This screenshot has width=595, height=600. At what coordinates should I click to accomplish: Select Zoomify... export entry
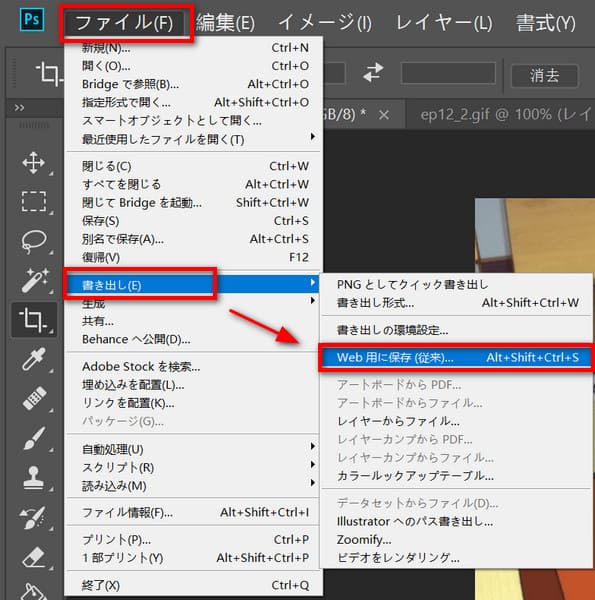(x=457, y=540)
